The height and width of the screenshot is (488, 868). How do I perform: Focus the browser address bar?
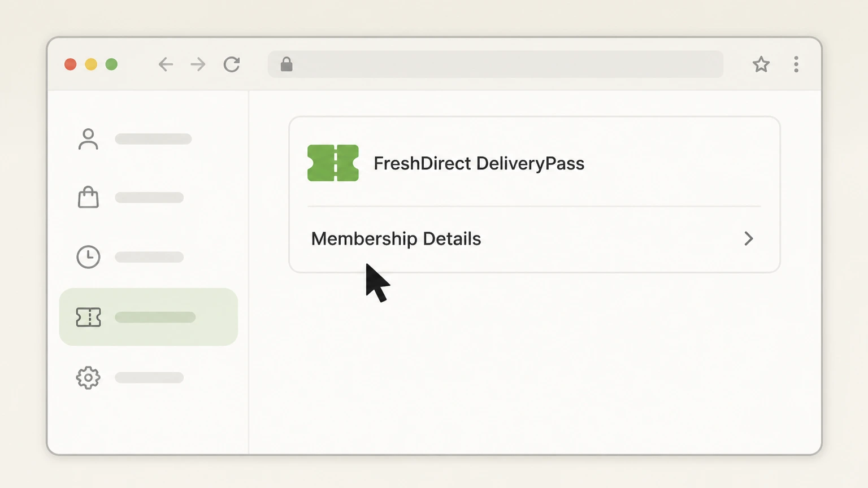coord(496,64)
